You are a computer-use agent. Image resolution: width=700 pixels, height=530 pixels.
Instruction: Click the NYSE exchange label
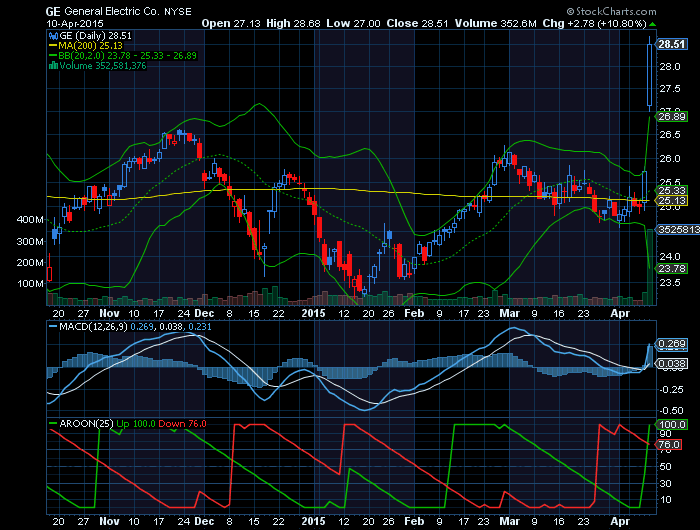click(x=178, y=12)
